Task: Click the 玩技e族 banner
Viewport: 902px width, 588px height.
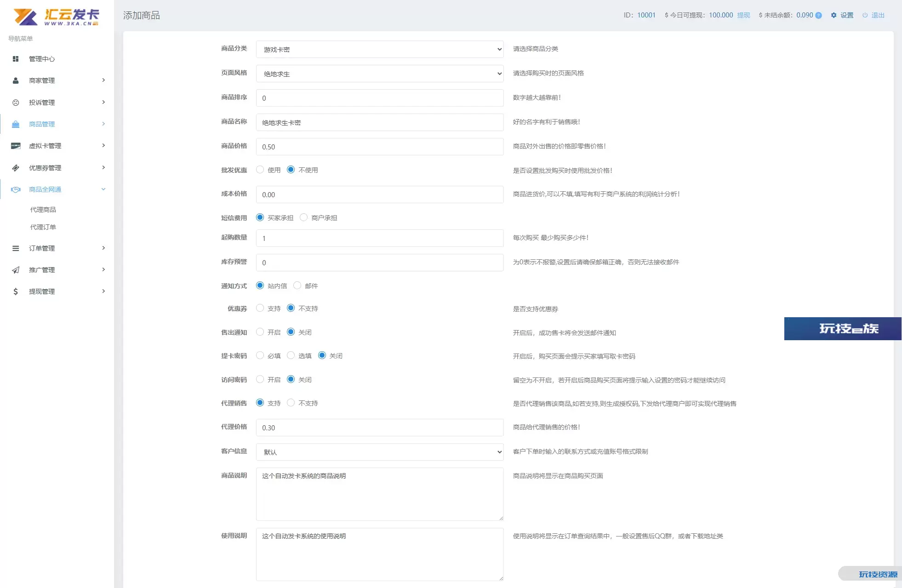Action: coord(843,329)
